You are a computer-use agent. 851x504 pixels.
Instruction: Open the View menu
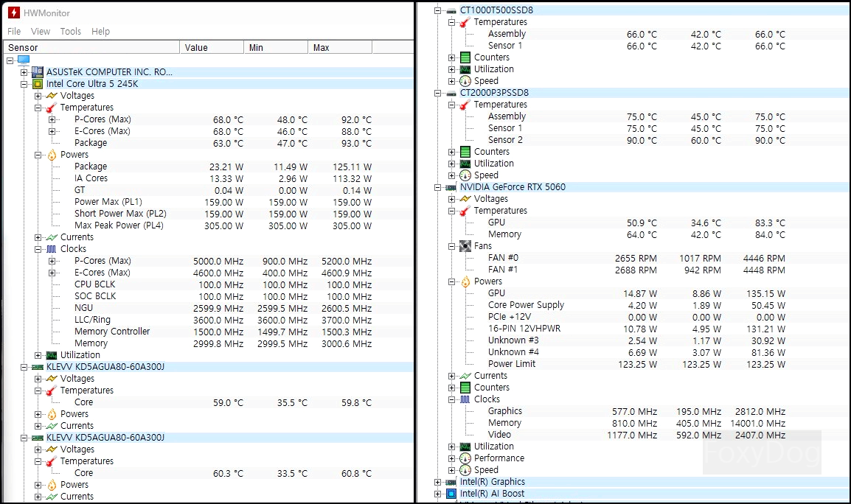tap(40, 32)
